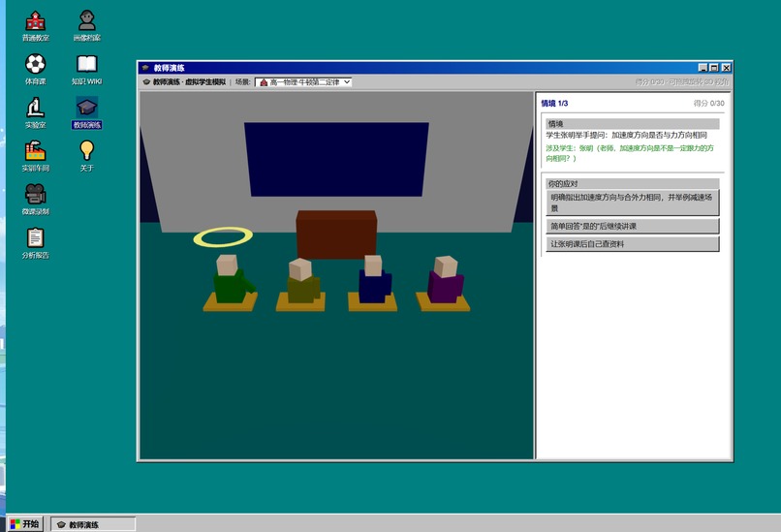Click the 教师演练·虚拟学生模拟 toolbar label
Image resolution: width=781 pixels, height=532 pixels.
pyautogui.click(x=189, y=82)
